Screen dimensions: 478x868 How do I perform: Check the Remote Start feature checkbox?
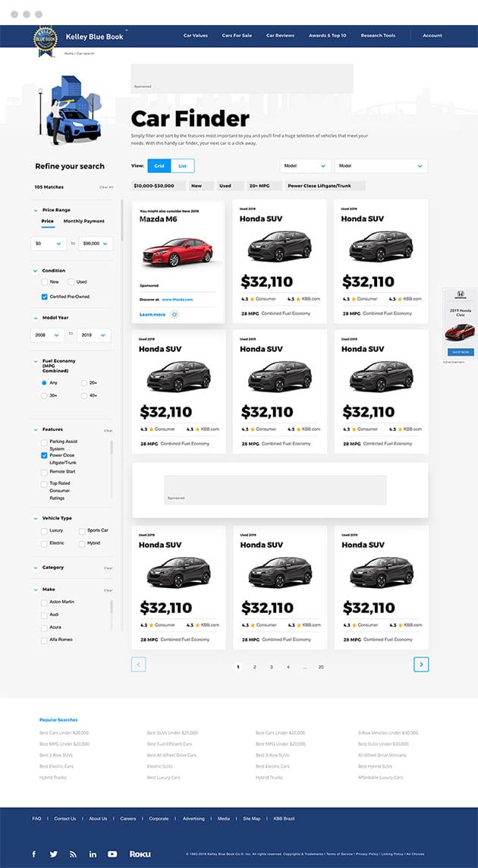[44, 472]
